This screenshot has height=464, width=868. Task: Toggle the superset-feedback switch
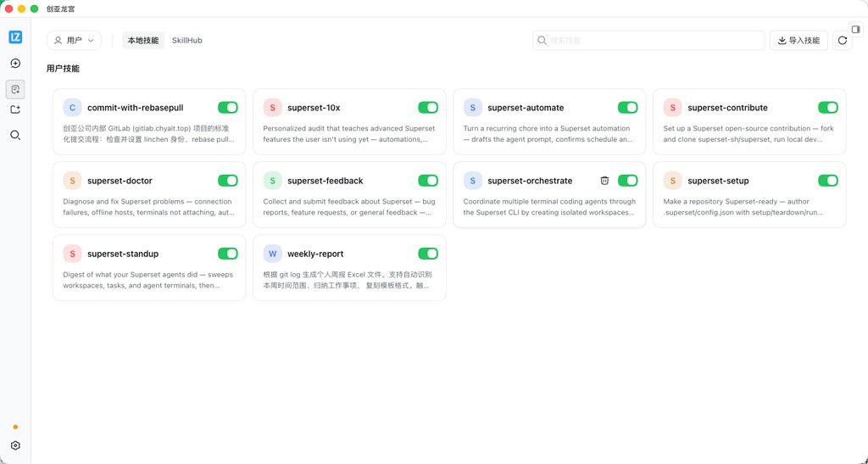coord(428,181)
